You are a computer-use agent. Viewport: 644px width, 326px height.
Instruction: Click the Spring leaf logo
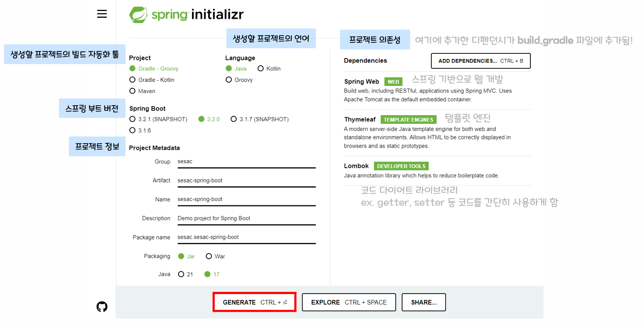tap(138, 15)
